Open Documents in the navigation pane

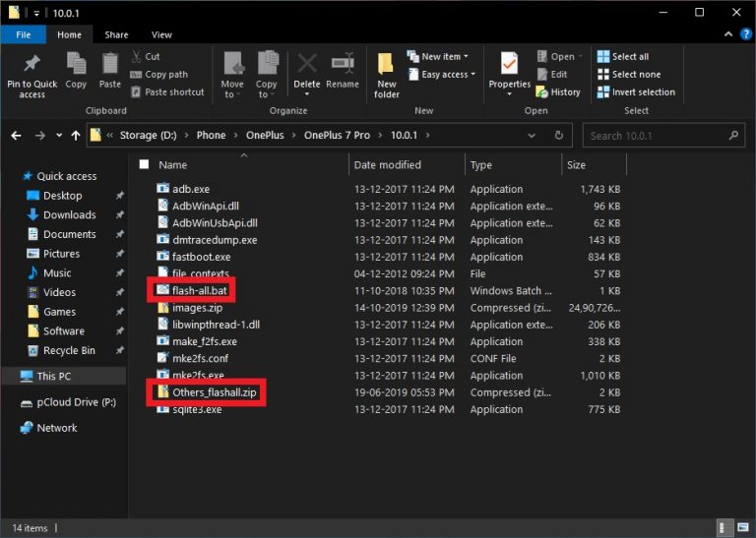coord(70,234)
